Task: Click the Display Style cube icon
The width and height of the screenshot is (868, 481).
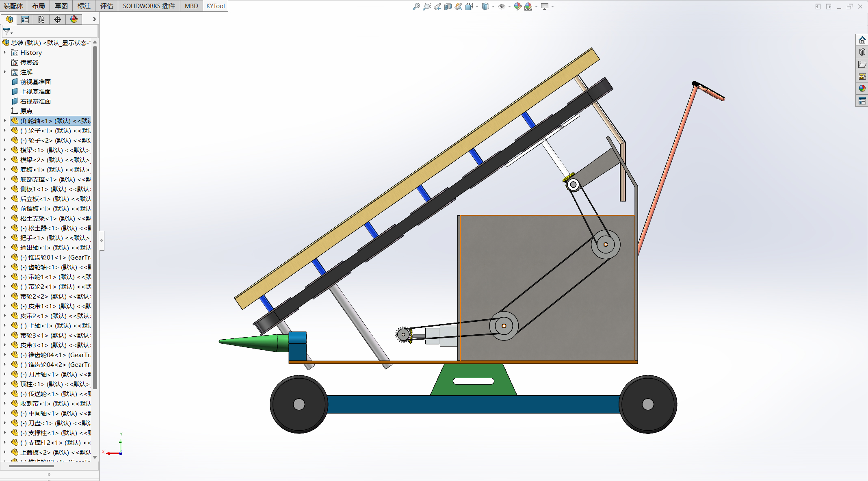Action: 485,6
